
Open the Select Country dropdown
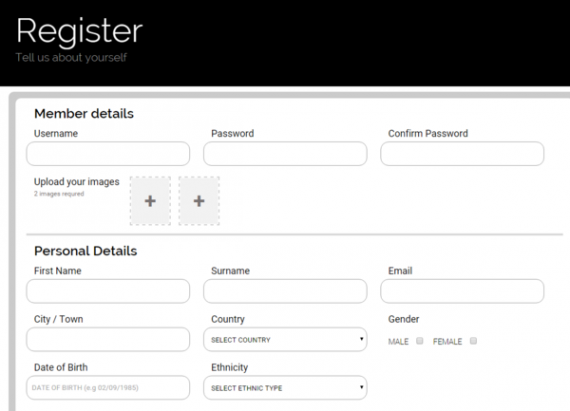pyautogui.click(x=285, y=339)
